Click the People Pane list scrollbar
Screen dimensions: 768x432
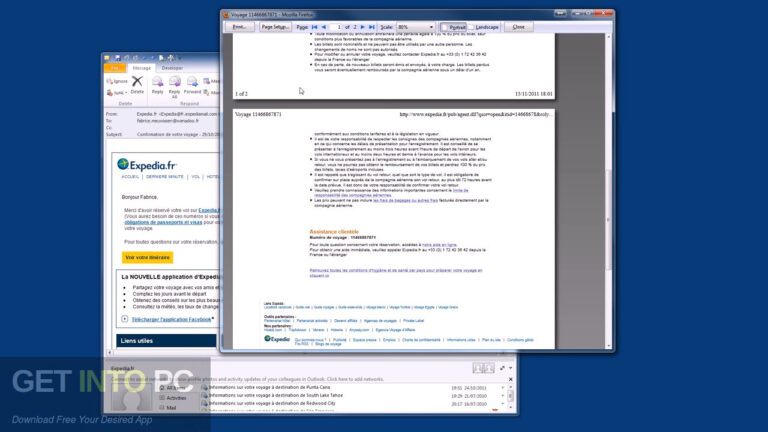(x=510, y=396)
